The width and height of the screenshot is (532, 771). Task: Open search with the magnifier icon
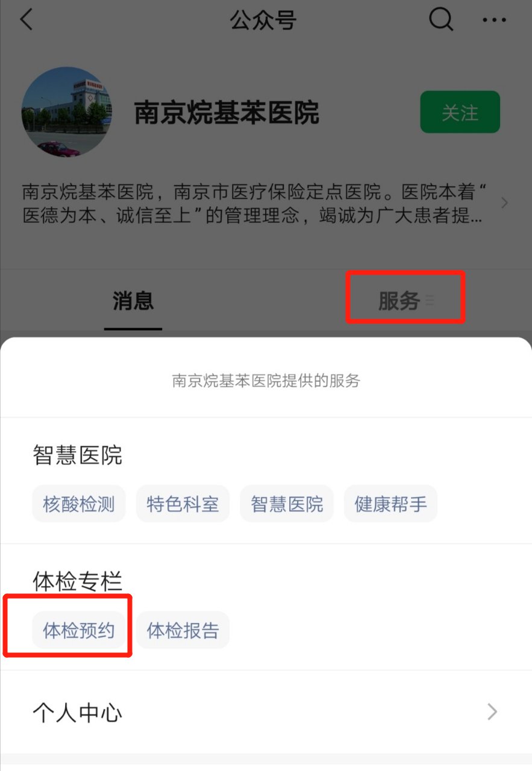click(441, 20)
